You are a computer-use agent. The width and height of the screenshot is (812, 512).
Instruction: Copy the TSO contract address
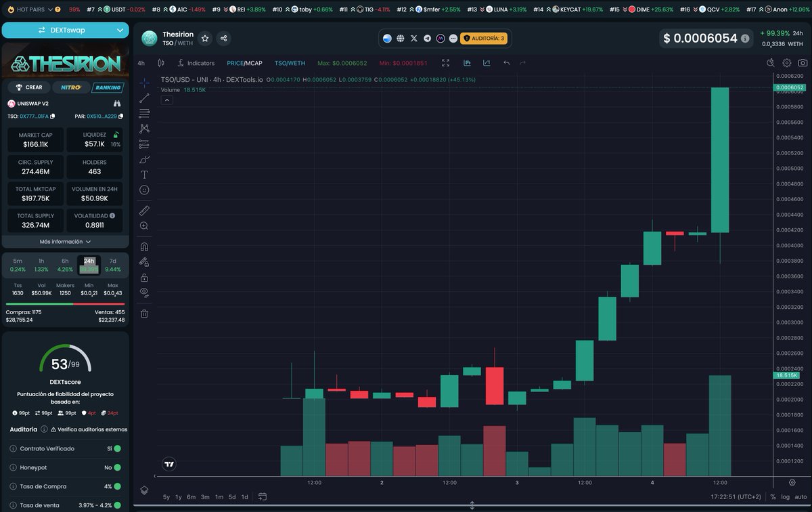(x=52, y=116)
